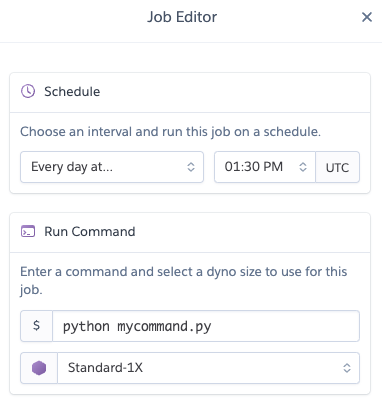Open the 01:30 PM time dropdown
382x404 pixels.
pos(265,167)
